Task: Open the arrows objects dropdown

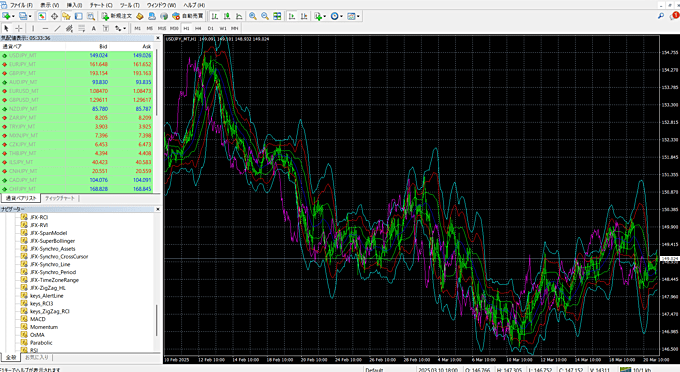Action: pyautogui.click(x=124, y=28)
